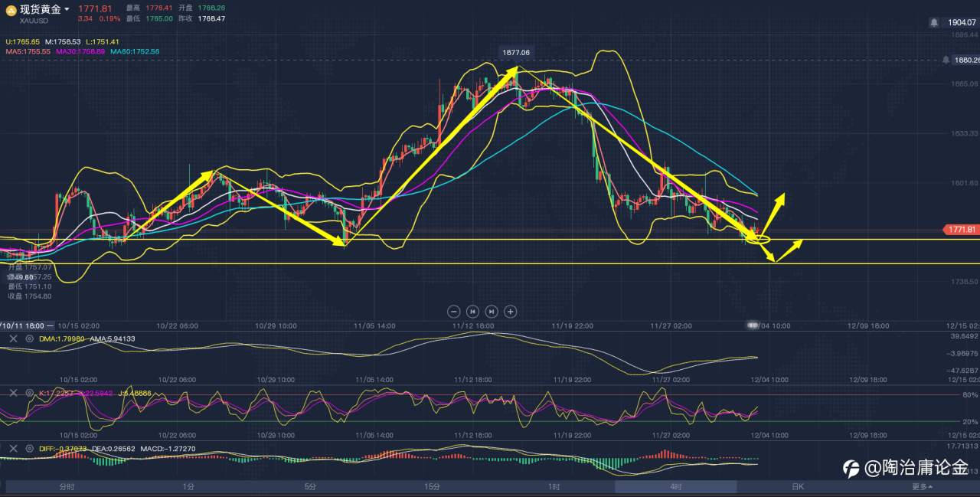Screen dimensions: 980x497
Task: Open the 现货黄金 symbol dropdown
Action: (44, 9)
